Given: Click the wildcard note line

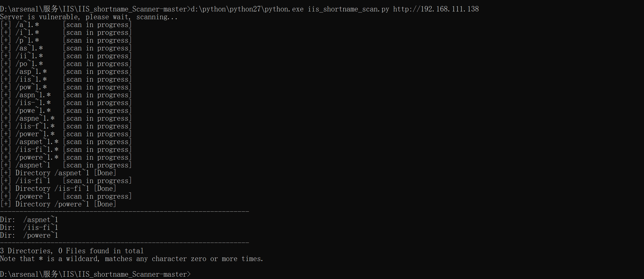Looking at the screenshot, I should click(x=131, y=259).
